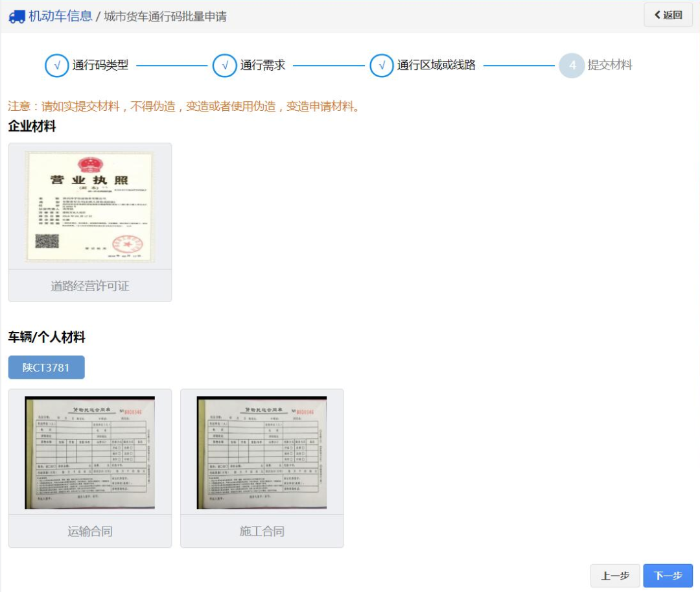
Task: Open the 机动车信息 breadcrumb link
Action: 60,16
